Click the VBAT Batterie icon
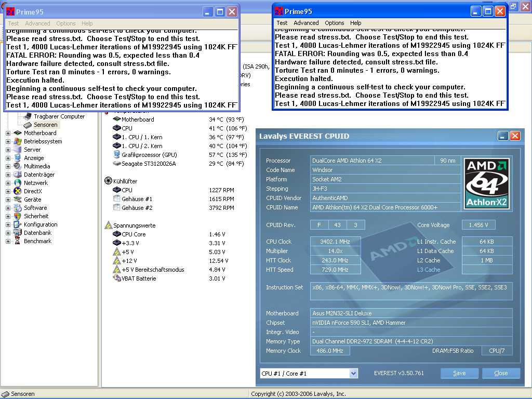 pos(117,278)
